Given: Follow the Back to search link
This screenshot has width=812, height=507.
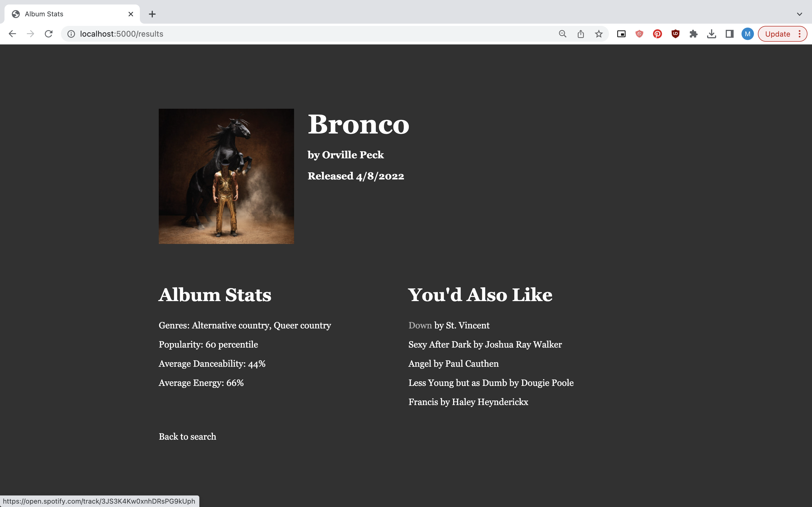Looking at the screenshot, I should click(187, 436).
